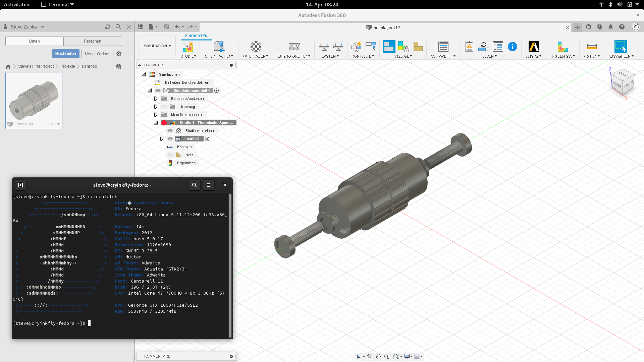The width and height of the screenshot is (644, 362).
Task: Activate the Lastfall1 radio button
Action: coord(207,139)
